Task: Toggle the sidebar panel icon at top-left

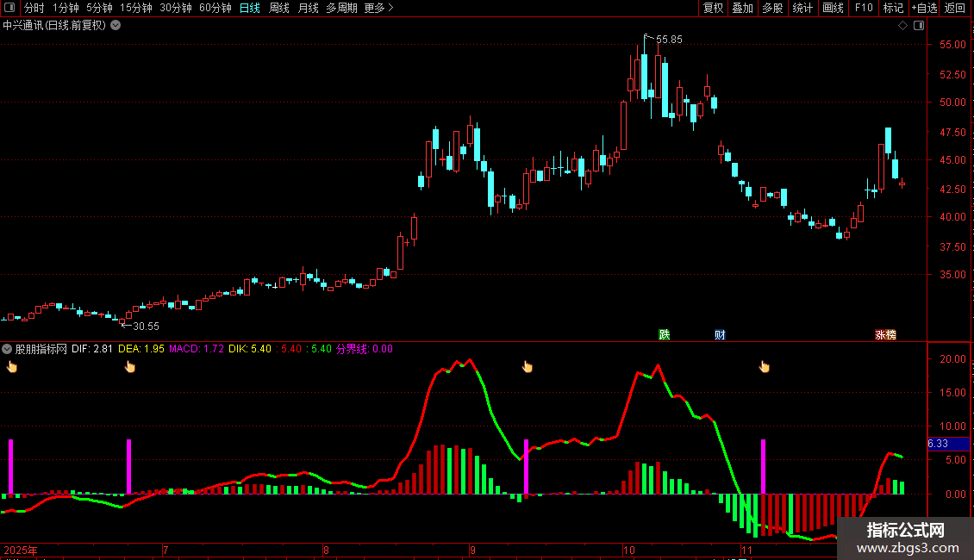Action: 9,8
